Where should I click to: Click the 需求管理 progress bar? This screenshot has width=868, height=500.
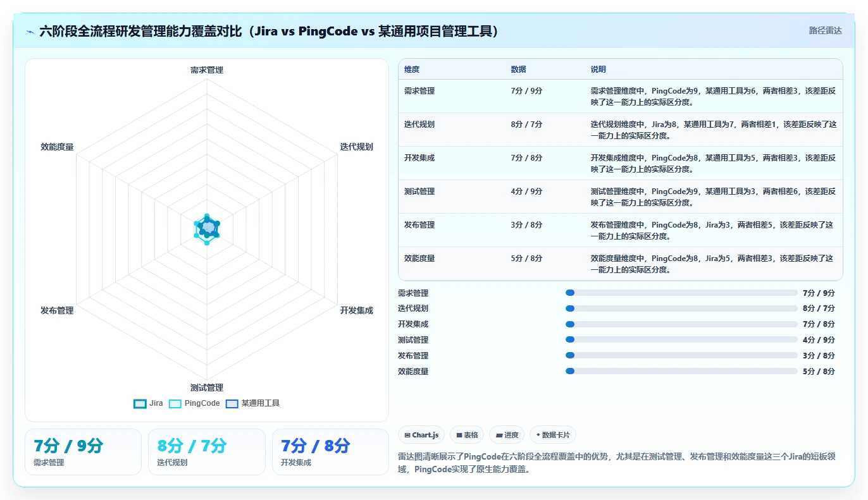pos(681,293)
